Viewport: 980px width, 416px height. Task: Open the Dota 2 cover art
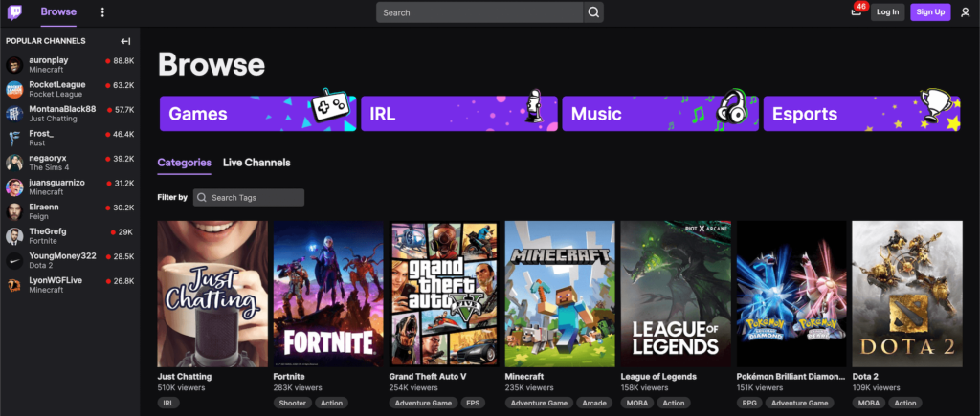[907, 294]
